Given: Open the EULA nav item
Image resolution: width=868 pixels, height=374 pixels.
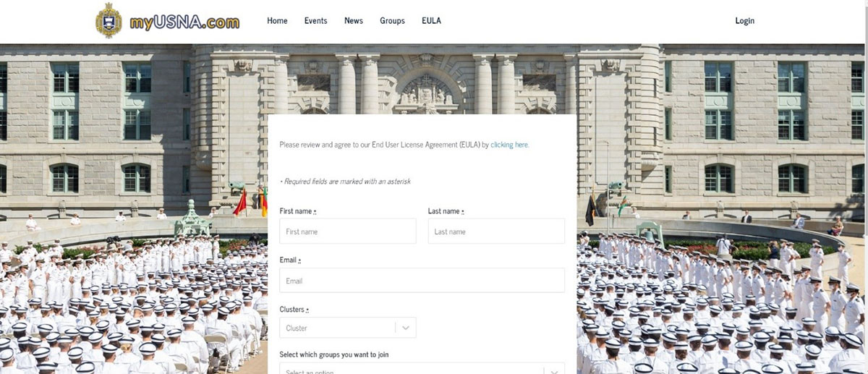Looking at the screenshot, I should click(431, 21).
